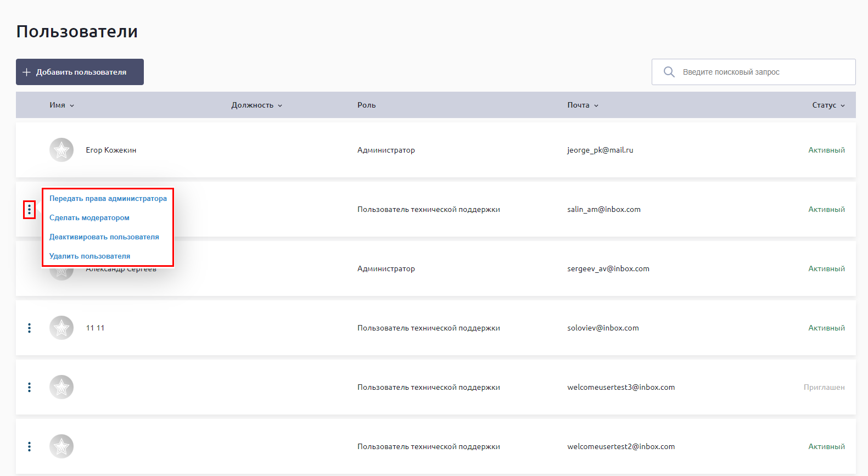Open three-dot menu for the 11 11 user
The height and width of the screenshot is (476, 868).
pos(29,328)
